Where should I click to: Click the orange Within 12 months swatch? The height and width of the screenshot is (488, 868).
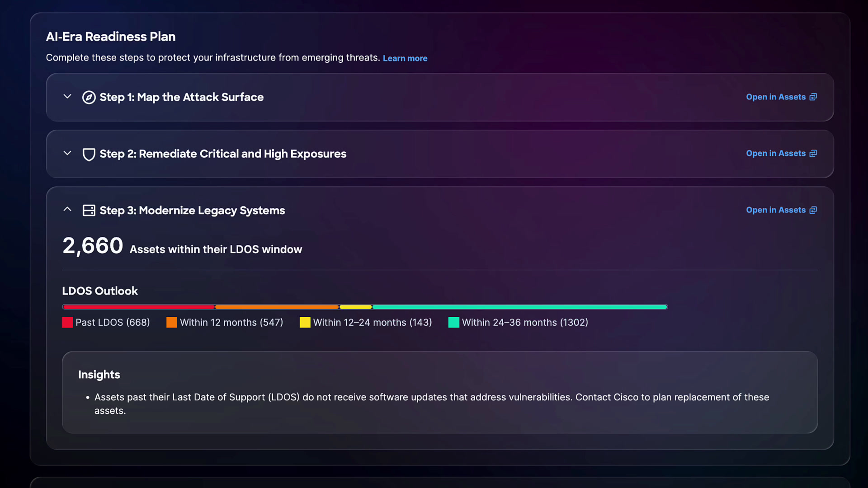click(172, 322)
